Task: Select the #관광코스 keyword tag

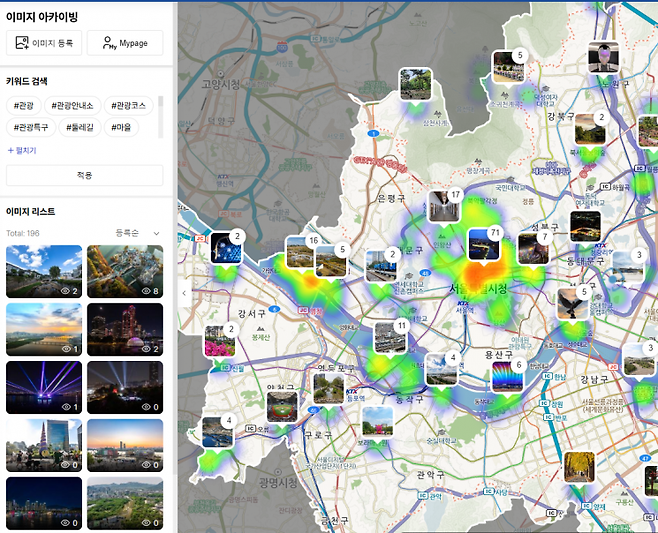Action: [x=129, y=105]
